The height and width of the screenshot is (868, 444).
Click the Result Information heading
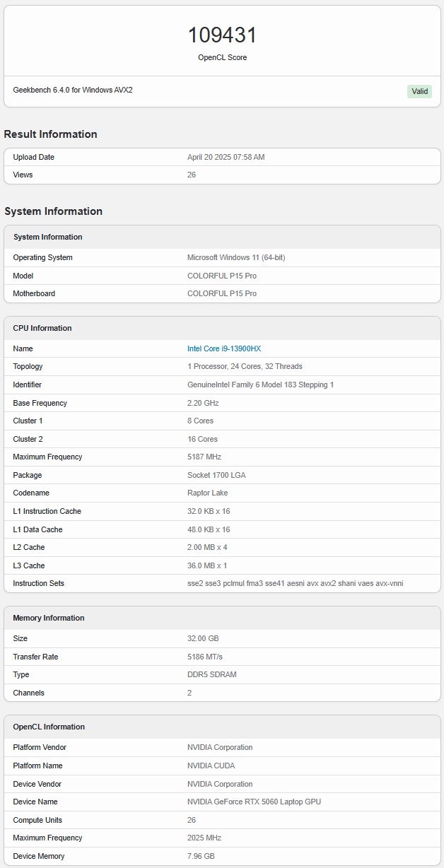[51, 134]
